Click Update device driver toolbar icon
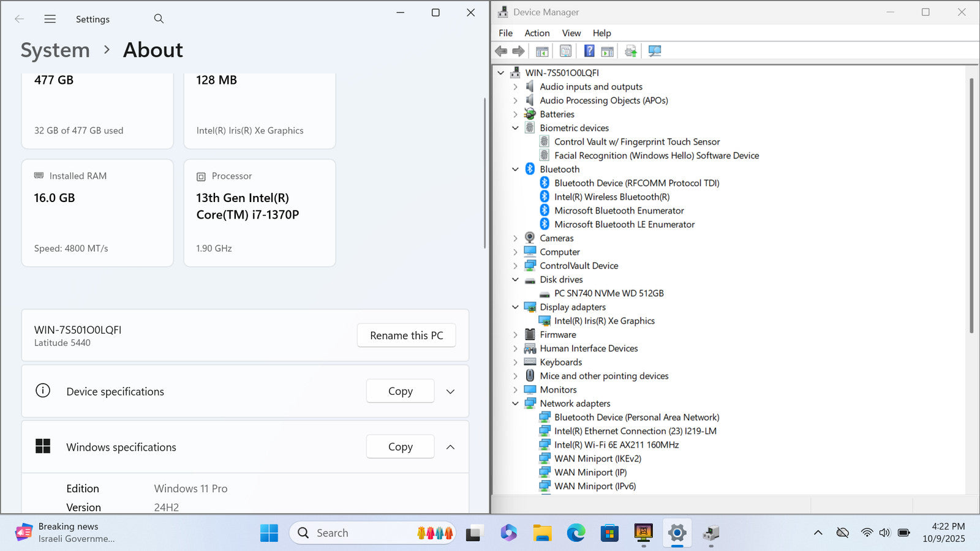Screen dimensions: 980x551 (630, 51)
